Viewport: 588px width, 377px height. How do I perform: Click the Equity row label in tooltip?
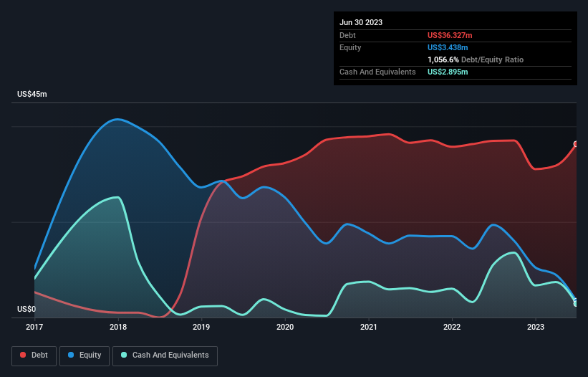point(350,47)
